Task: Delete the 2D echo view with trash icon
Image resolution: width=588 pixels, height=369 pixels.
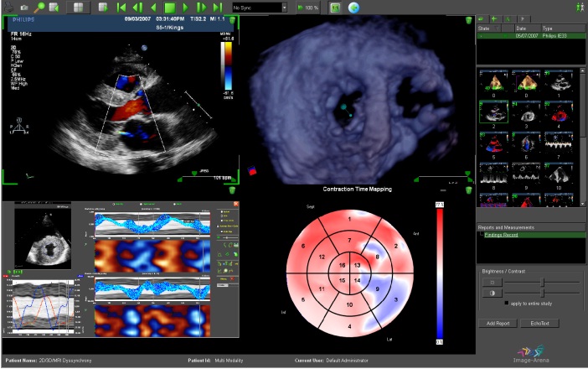Action: point(233,20)
